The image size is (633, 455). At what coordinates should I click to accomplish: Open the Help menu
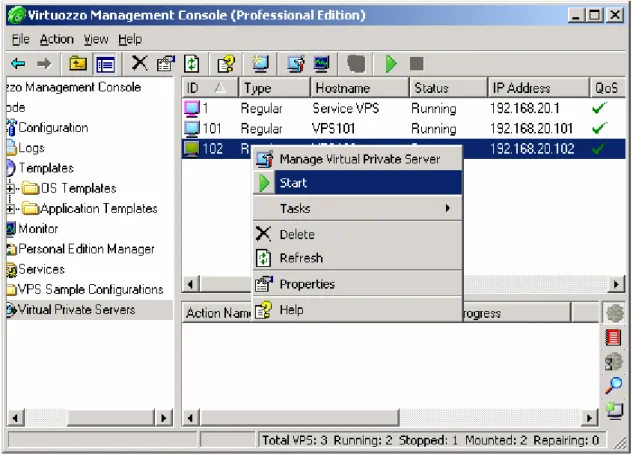(130, 39)
